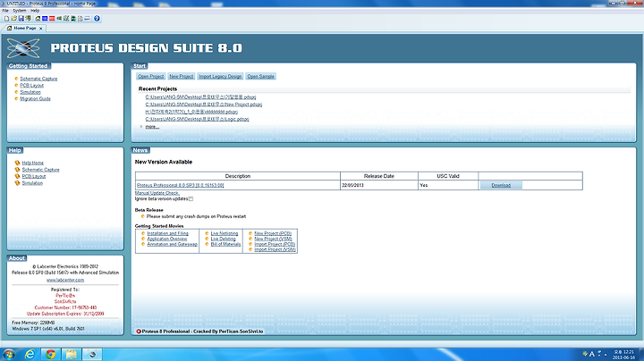Click the Windows Start button
Screen dimensions: 644x361
8,354
